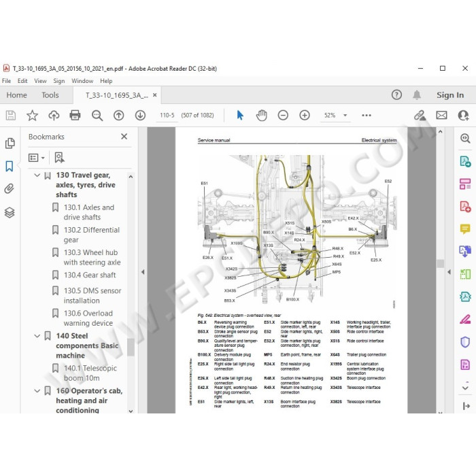
Task: Add file to starred with star icon
Action: click(x=32, y=116)
